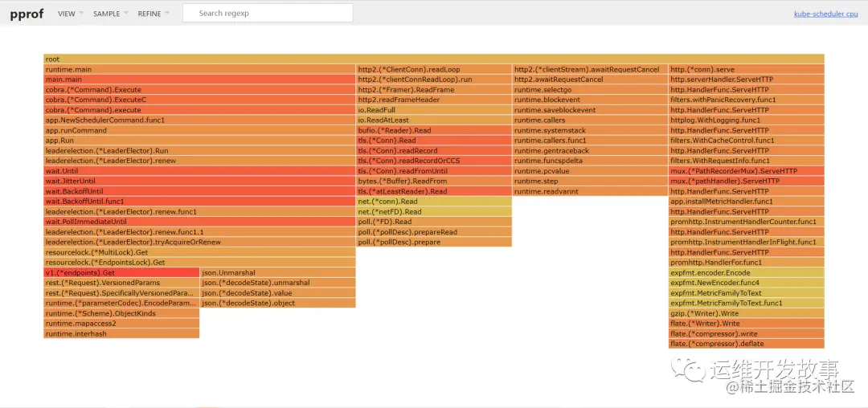
Task: Click runtime.selectgo frame
Action: [590, 90]
